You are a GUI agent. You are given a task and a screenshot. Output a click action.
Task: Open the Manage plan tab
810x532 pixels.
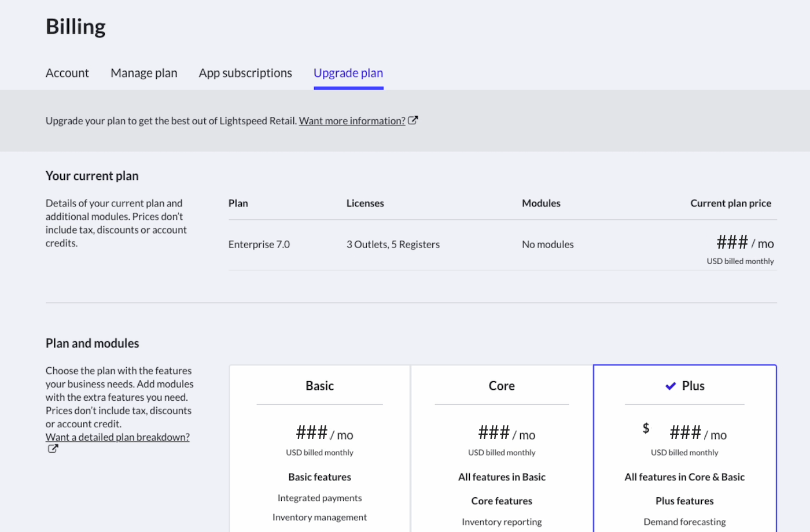tap(143, 73)
